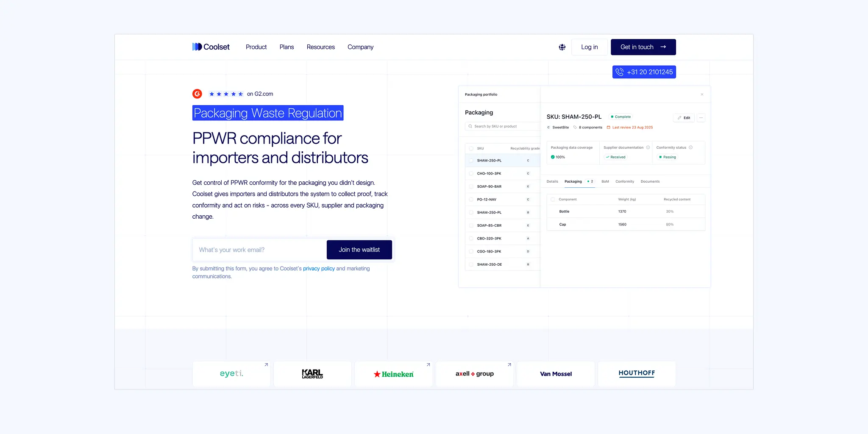
Task: Open the Product navigation dropdown
Action: click(x=256, y=47)
